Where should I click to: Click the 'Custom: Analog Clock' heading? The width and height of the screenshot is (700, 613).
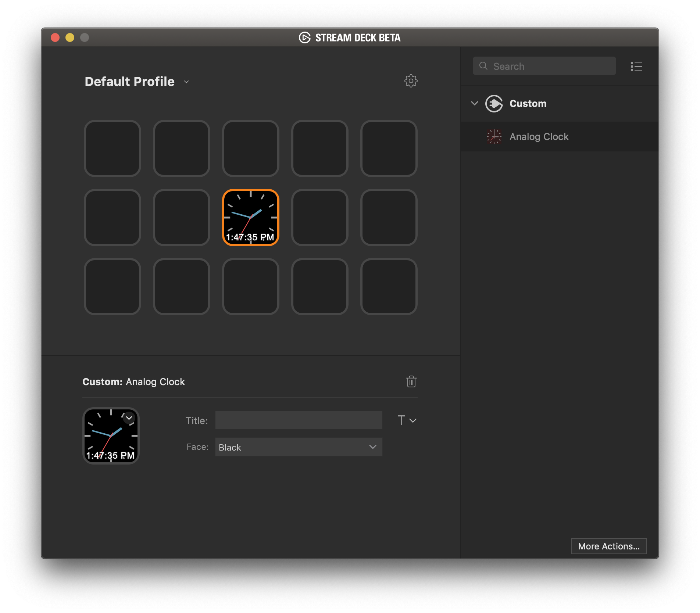[x=133, y=382]
